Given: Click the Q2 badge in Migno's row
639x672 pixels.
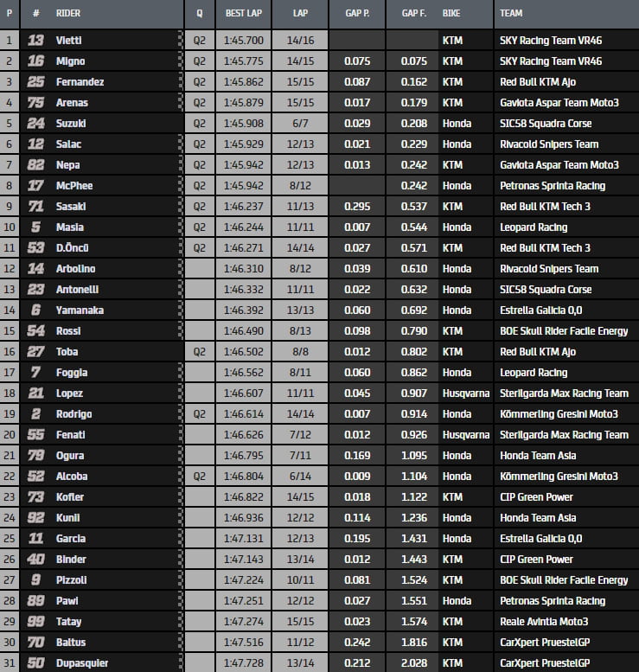Looking at the screenshot, I should click(x=200, y=61).
